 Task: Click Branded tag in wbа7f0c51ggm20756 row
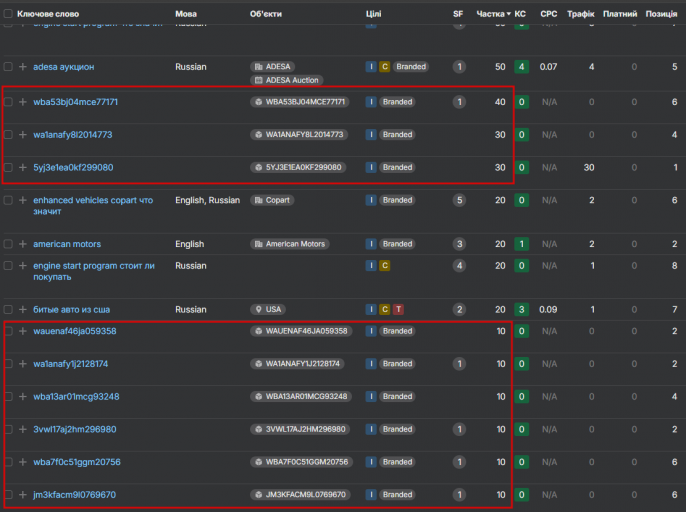(397, 462)
